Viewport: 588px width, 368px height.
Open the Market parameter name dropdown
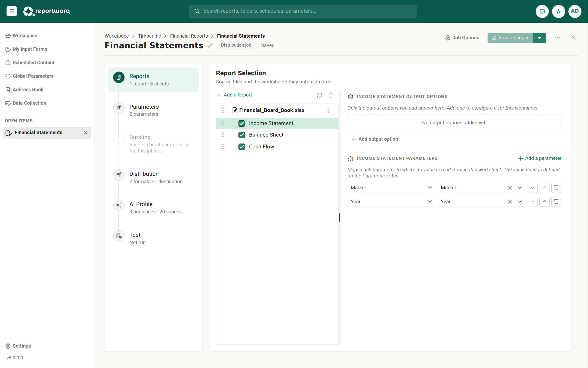(x=391, y=188)
